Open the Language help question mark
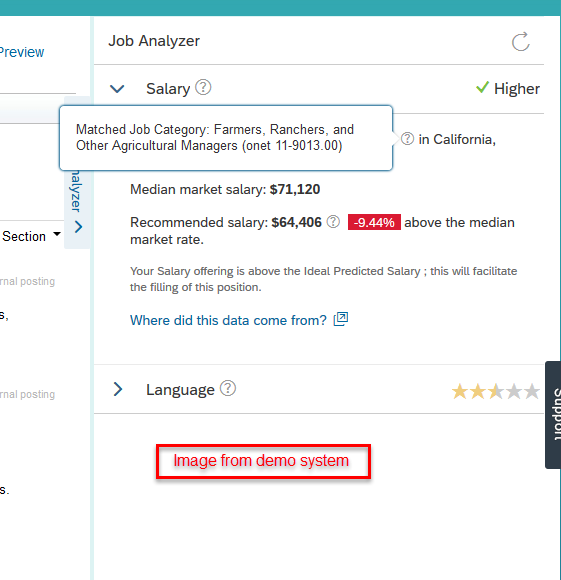Image resolution: width=561 pixels, height=580 pixels. [x=228, y=388]
